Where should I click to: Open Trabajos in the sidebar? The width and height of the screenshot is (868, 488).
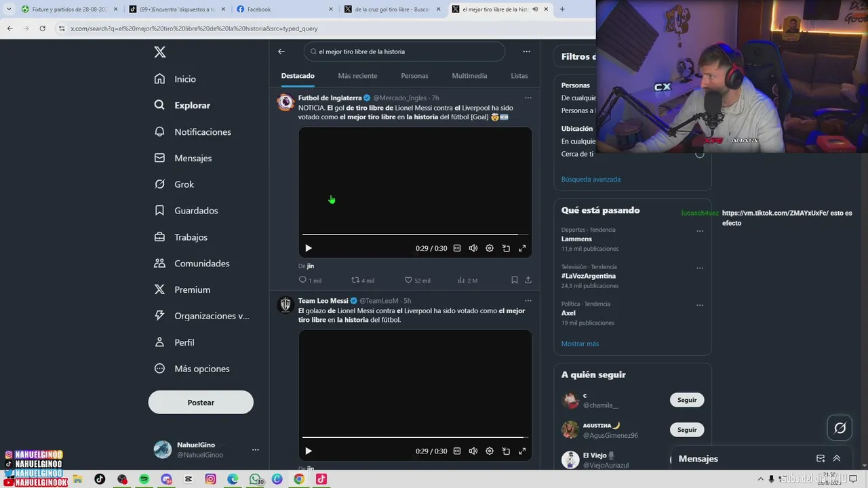pos(180,237)
